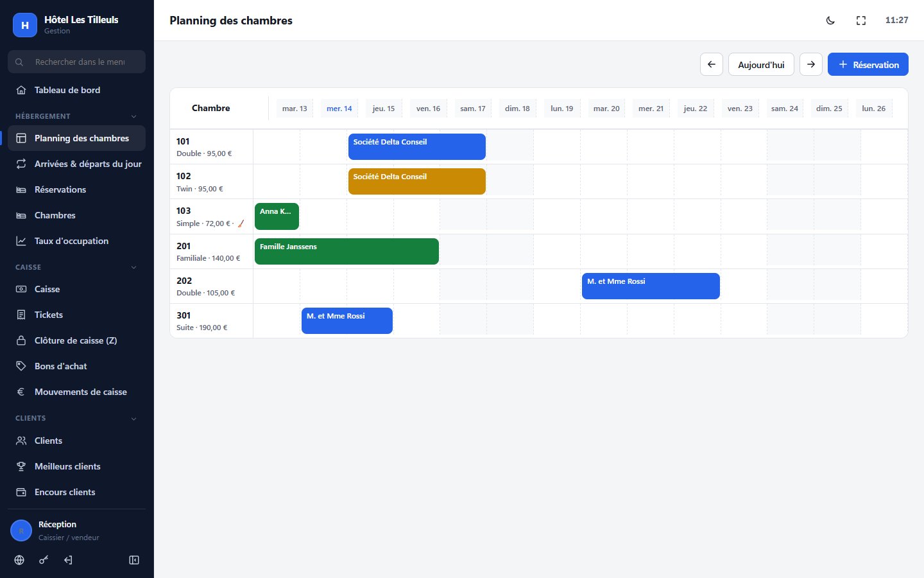Click the 'mer. 14' date header
The height and width of the screenshot is (578, 924).
pyautogui.click(x=339, y=109)
